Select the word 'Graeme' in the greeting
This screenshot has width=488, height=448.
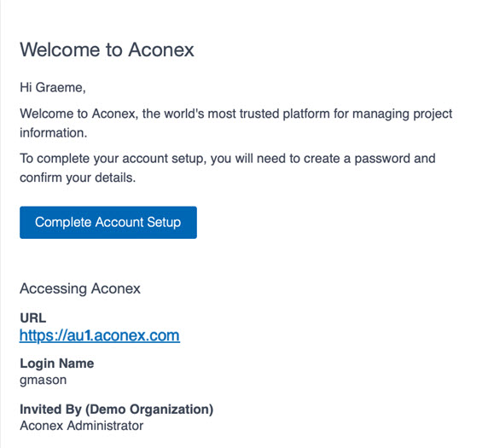61,88
